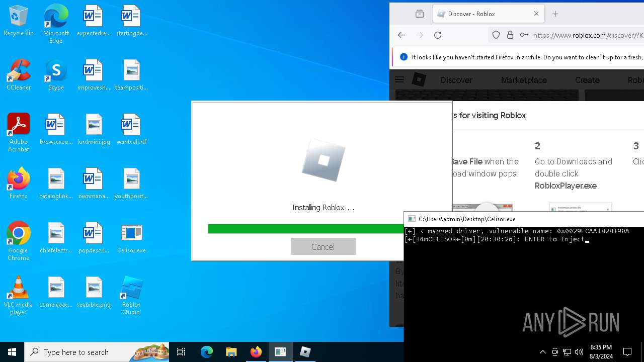Open Edge from the taskbar
The height and width of the screenshot is (362, 644).
[x=207, y=352]
